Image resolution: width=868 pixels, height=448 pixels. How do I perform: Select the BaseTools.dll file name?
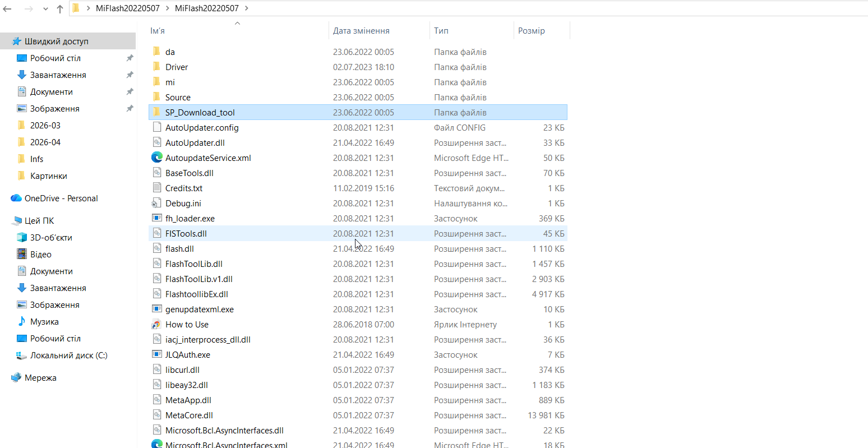pyautogui.click(x=190, y=173)
